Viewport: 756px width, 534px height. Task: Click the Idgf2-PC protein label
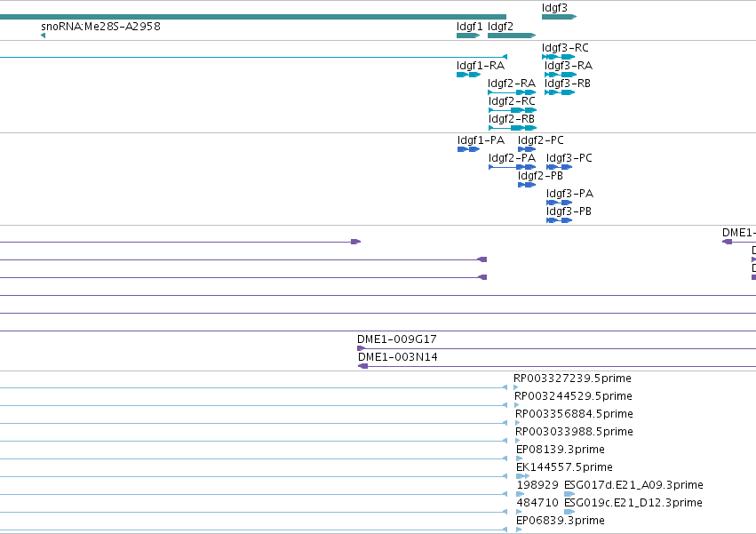(541, 140)
